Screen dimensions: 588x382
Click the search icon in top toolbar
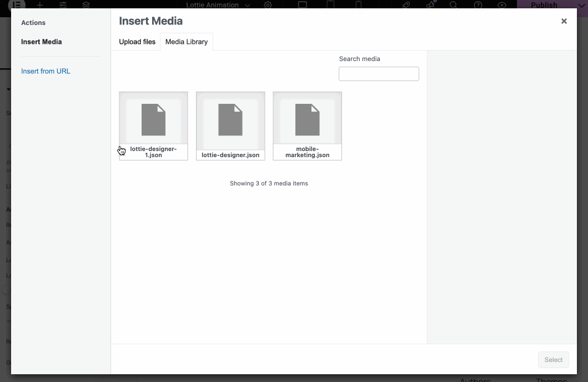454,5
